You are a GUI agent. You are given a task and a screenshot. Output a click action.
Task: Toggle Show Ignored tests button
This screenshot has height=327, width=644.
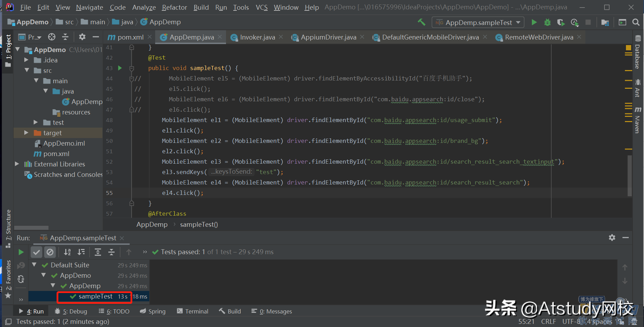pos(50,252)
